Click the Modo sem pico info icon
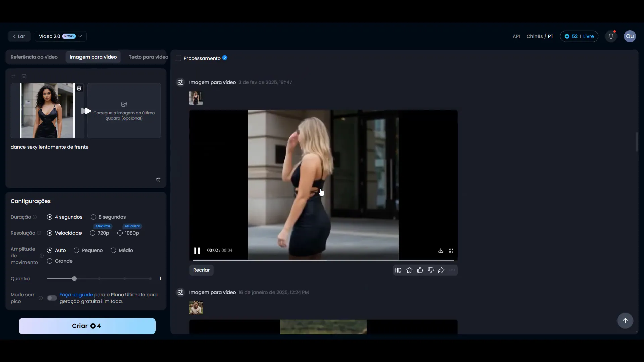Image resolution: width=644 pixels, height=362 pixels. tap(41, 298)
